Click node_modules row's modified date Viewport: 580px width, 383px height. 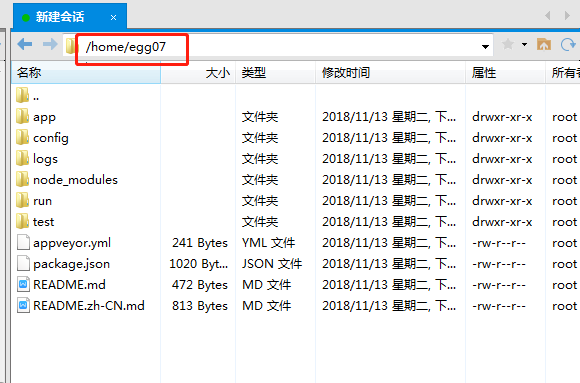click(389, 180)
